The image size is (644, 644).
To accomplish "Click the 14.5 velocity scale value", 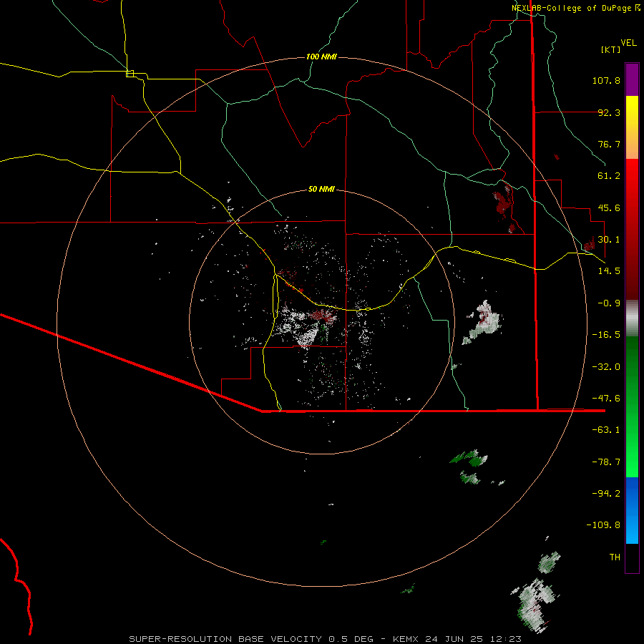I will point(609,271).
